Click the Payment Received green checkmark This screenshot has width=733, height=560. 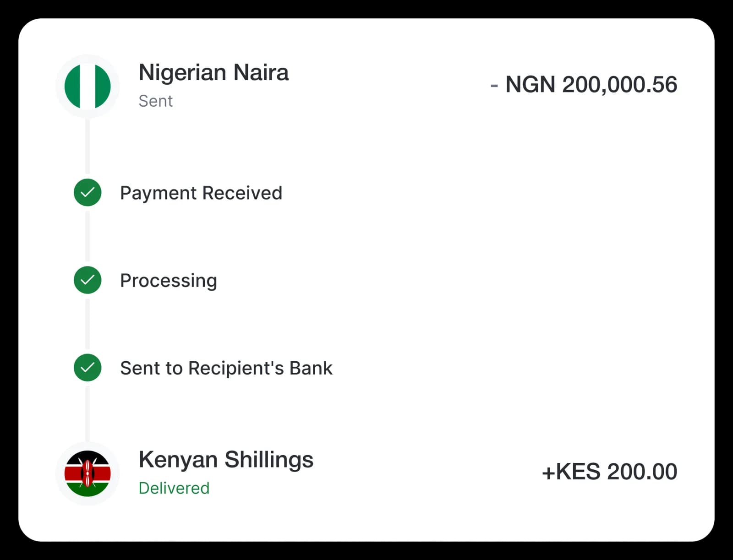click(x=88, y=192)
